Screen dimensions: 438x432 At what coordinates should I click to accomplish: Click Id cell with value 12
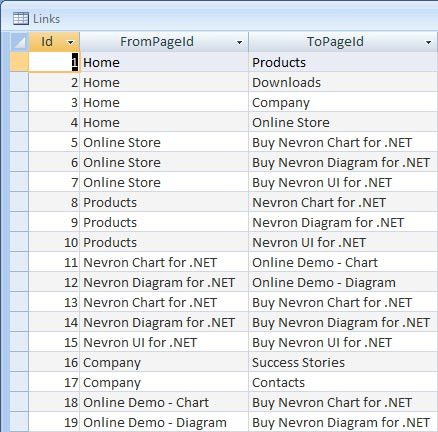pos(54,282)
